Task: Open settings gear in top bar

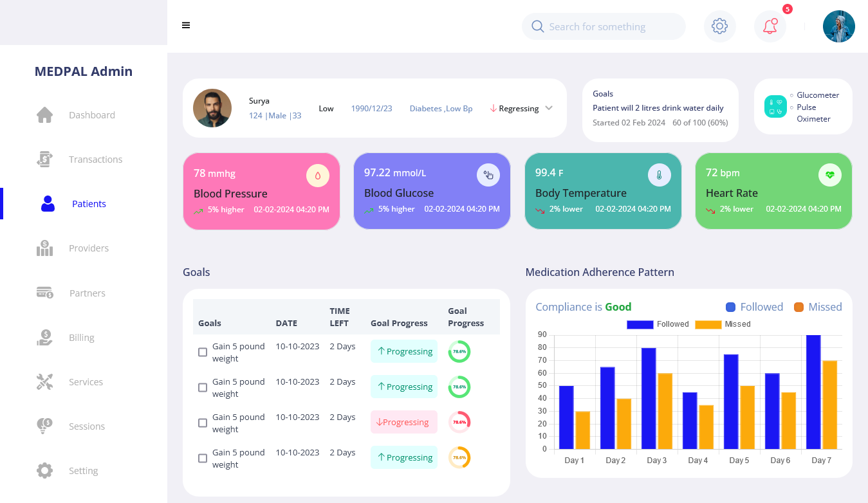Action: [719, 26]
